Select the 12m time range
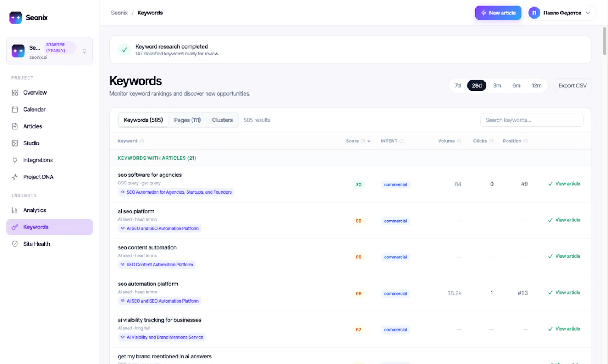This screenshot has height=364, width=608. click(537, 86)
